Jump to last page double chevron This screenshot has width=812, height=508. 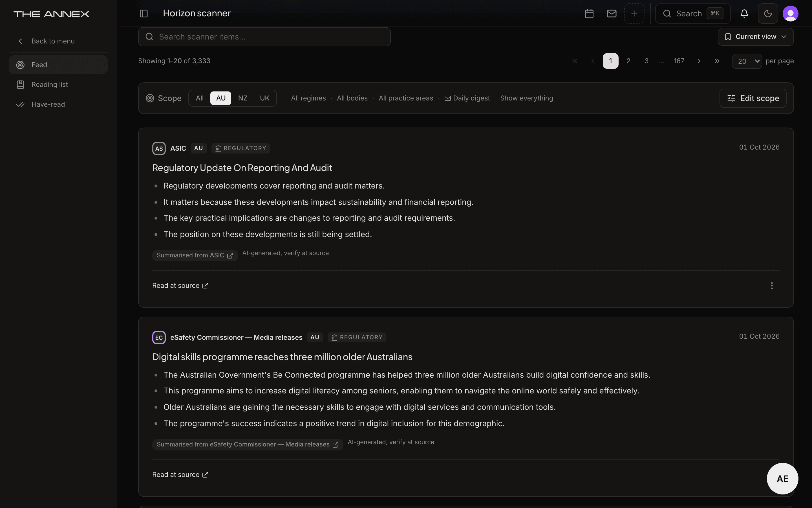click(x=717, y=61)
